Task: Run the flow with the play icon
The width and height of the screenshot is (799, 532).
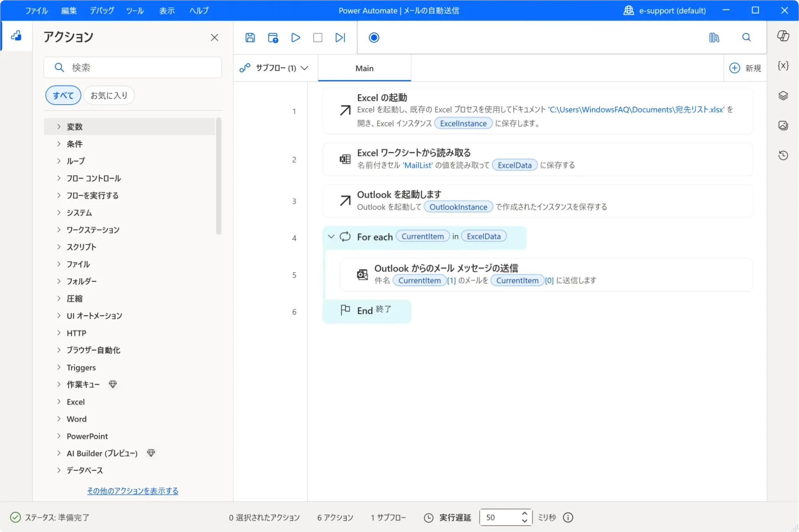Action: pyautogui.click(x=296, y=38)
